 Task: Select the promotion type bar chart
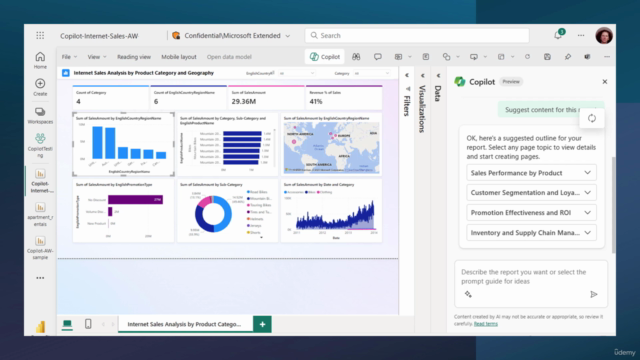(x=123, y=211)
